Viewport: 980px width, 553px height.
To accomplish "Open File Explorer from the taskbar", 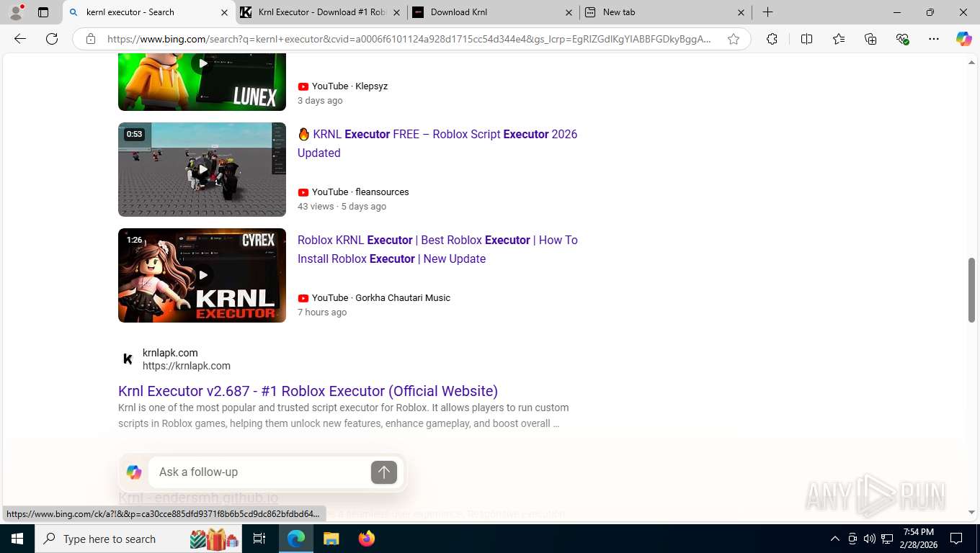I will [331, 539].
